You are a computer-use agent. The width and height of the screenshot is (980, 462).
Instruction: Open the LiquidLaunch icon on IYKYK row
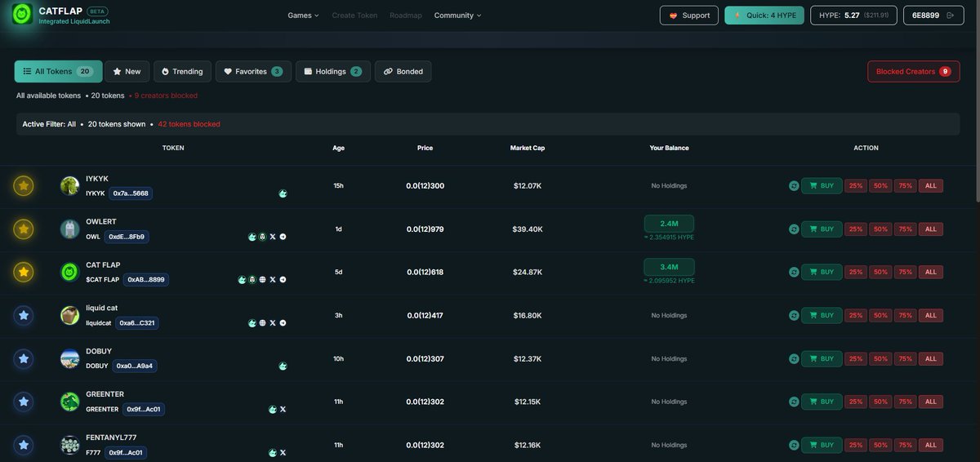pos(283,193)
